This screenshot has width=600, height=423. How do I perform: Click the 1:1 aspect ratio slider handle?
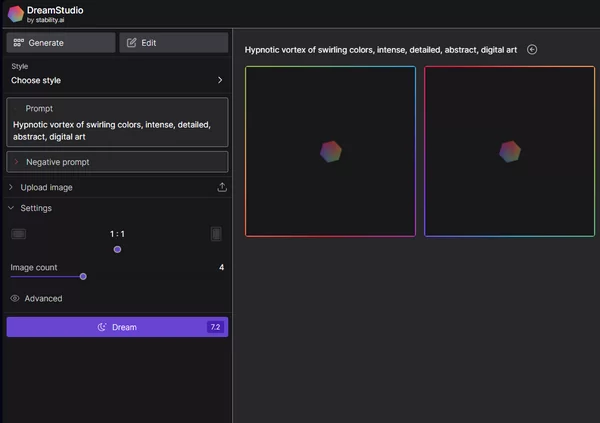tap(117, 249)
